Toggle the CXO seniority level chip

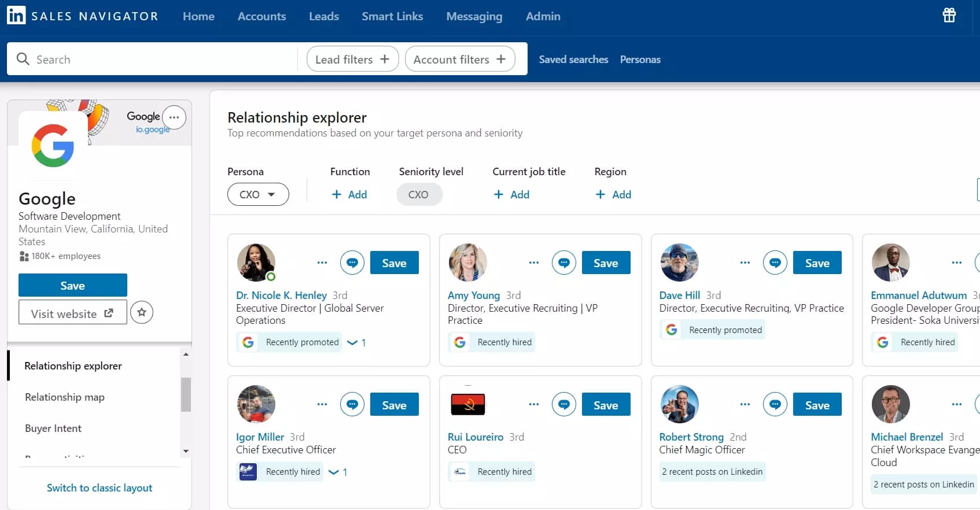pos(419,194)
